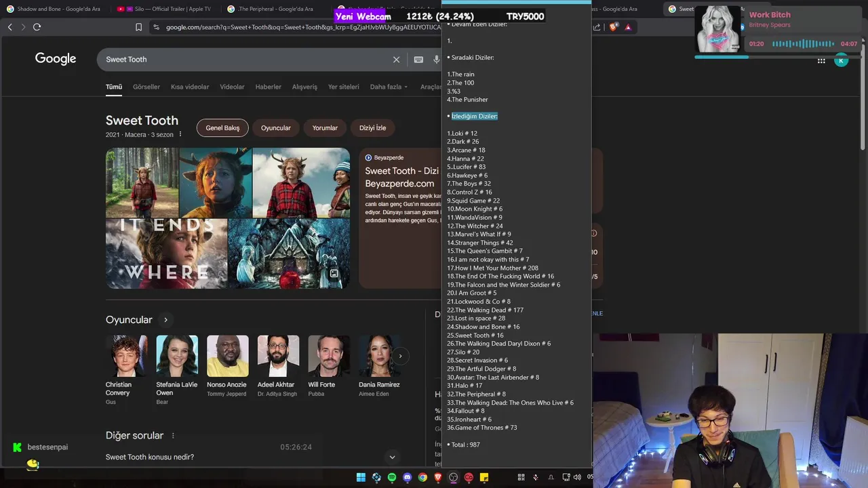Viewport: 868px width, 488px height.
Task: Open the Windows Start menu
Action: 361,477
